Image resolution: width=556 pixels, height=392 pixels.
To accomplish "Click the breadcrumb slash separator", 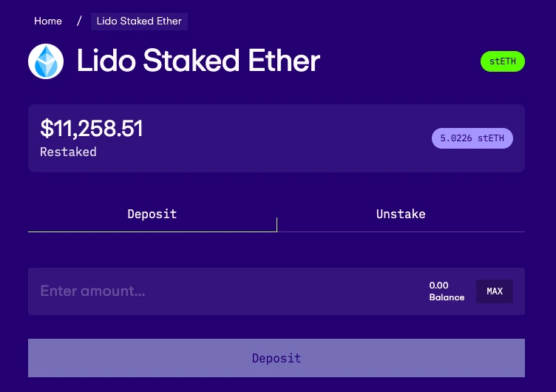I will click(79, 21).
